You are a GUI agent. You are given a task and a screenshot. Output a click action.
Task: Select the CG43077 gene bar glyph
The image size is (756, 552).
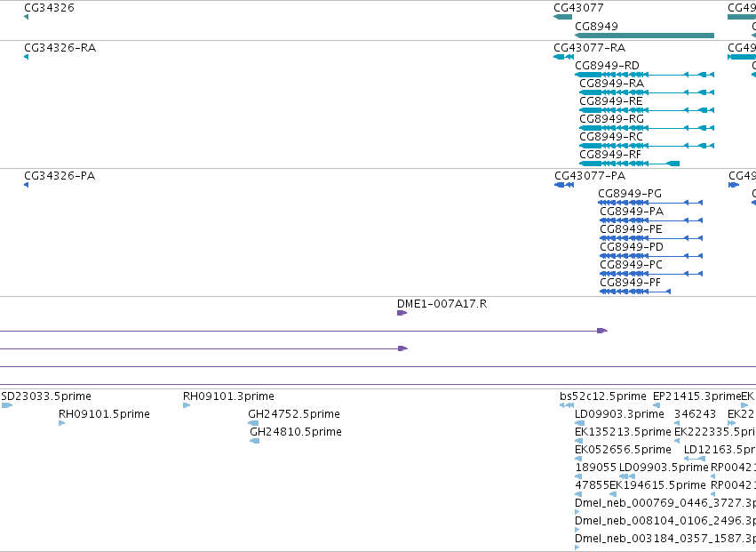(x=562, y=17)
